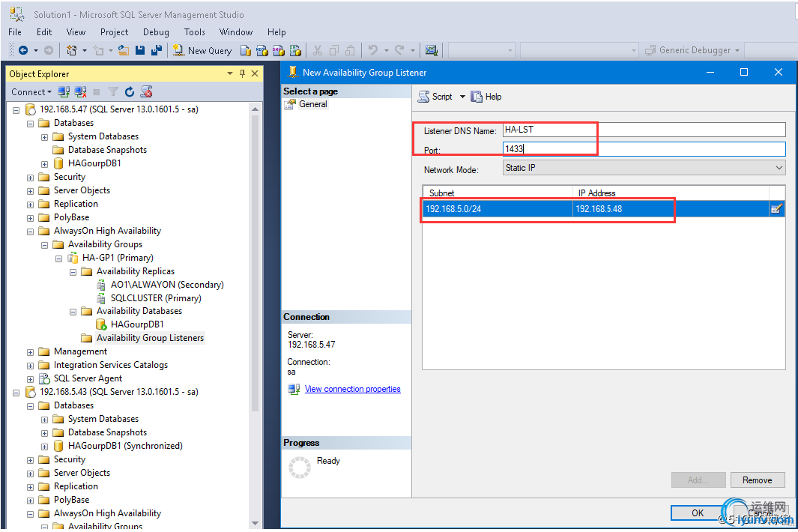Click the MDX query toolbar icon
The width and height of the screenshot is (798, 532).
(x=262, y=50)
